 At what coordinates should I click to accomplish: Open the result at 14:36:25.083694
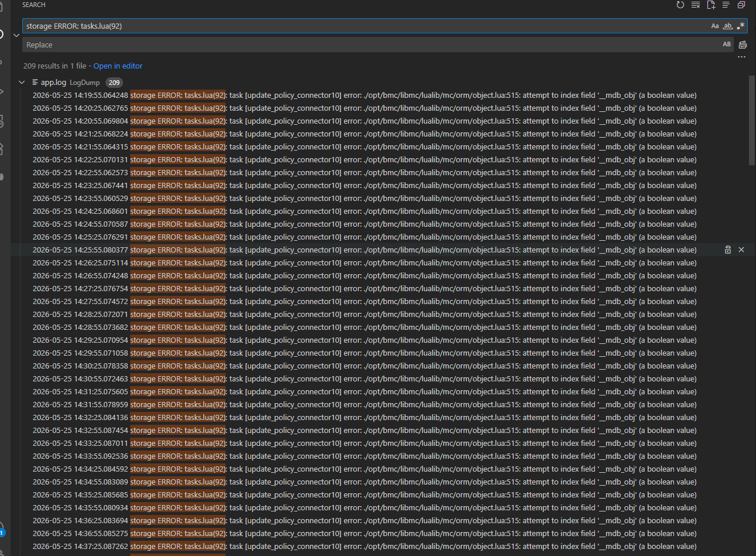[365, 520]
